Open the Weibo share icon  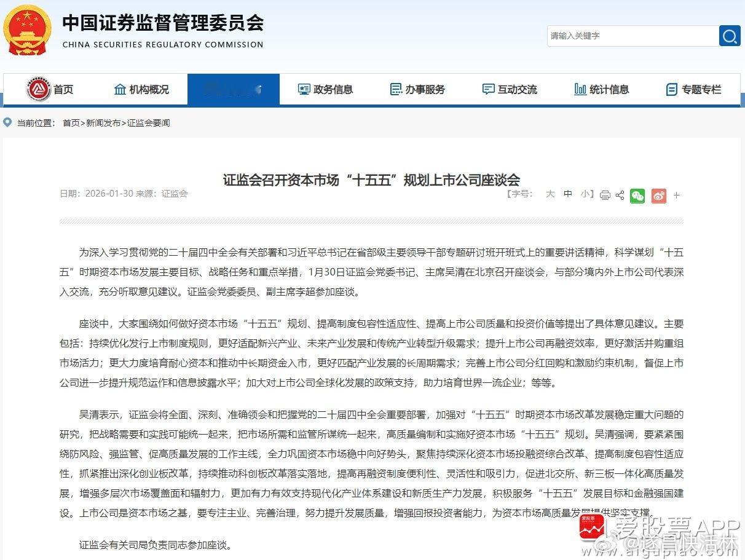click(x=658, y=195)
